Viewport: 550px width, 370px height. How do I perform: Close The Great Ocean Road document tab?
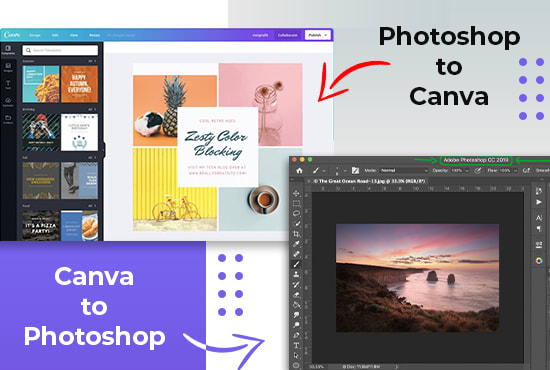[309, 181]
